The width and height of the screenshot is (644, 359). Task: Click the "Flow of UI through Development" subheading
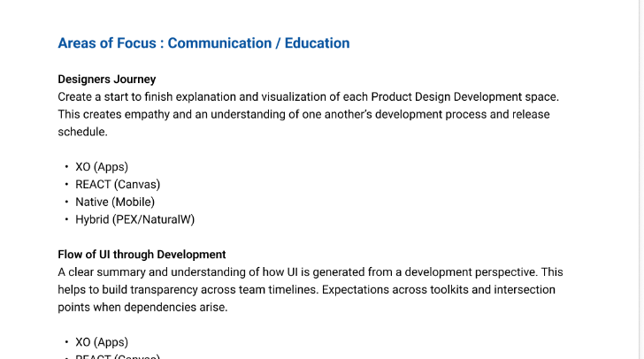coord(142,255)
